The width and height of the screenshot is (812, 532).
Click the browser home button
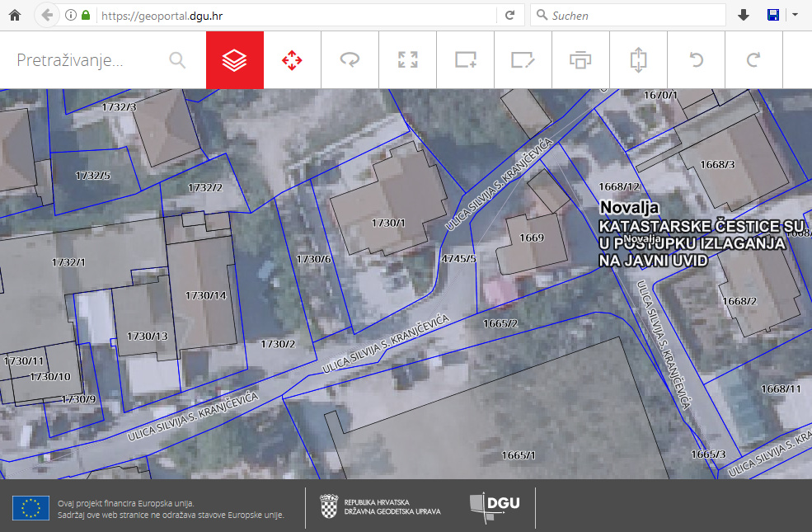[14, 15]
